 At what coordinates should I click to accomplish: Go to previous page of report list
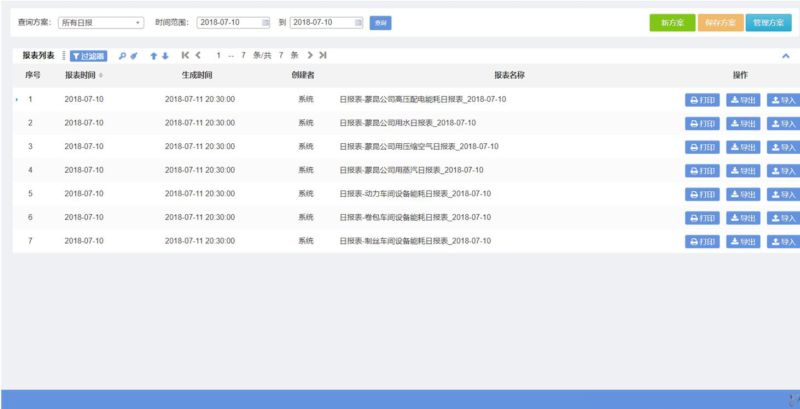(x=198, y=56)
